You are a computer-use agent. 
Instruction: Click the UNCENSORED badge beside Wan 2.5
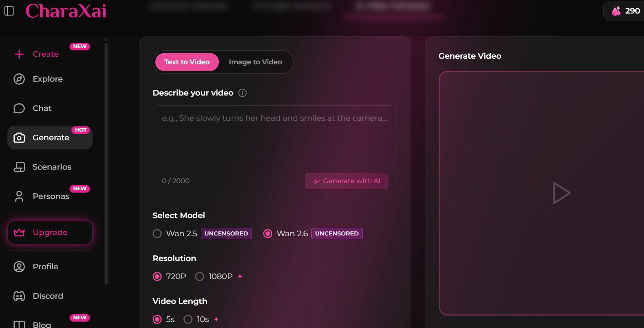point(226,234)
